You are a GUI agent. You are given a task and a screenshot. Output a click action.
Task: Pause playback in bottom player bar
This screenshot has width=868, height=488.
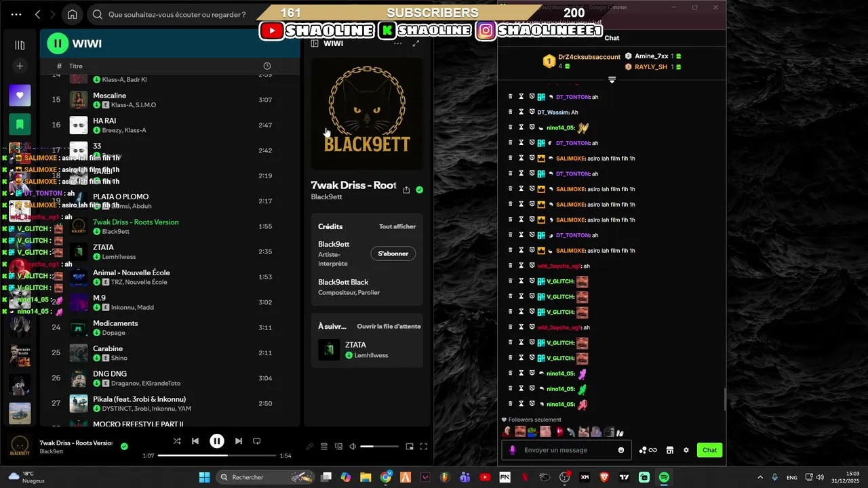[x=217, y=441]
